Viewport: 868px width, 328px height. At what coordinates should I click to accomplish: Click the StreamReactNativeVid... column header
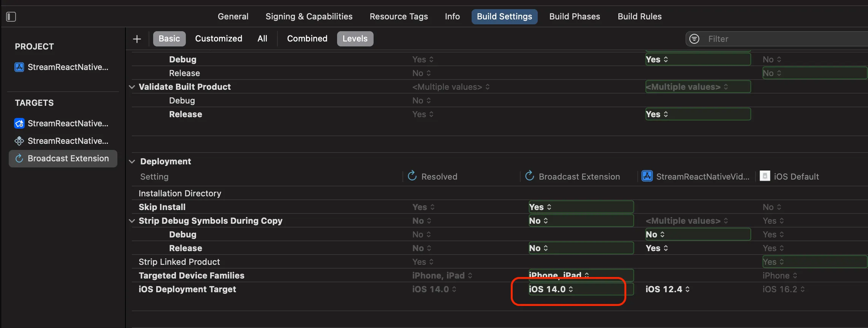click(695, 177)
